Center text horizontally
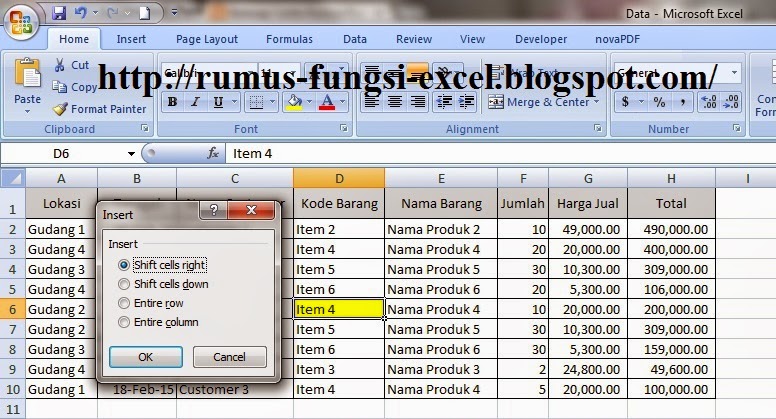Screen dimensions: 776x419 [394, 102]
